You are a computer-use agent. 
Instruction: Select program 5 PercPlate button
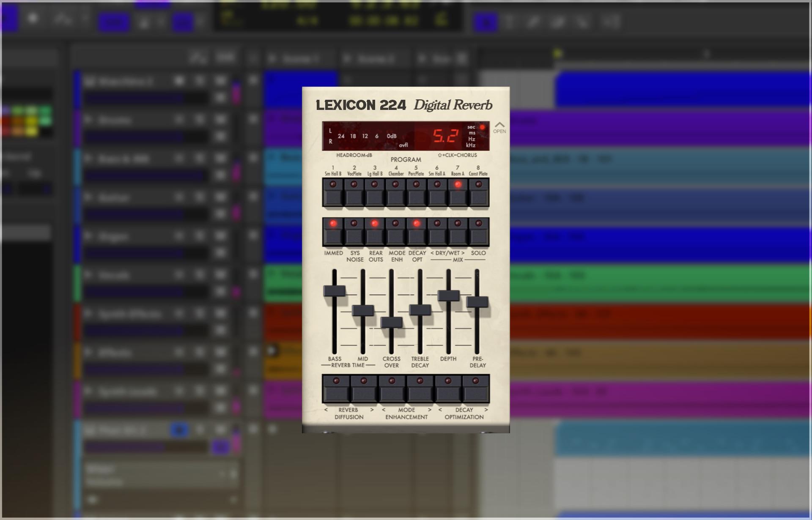coord(416,192)
